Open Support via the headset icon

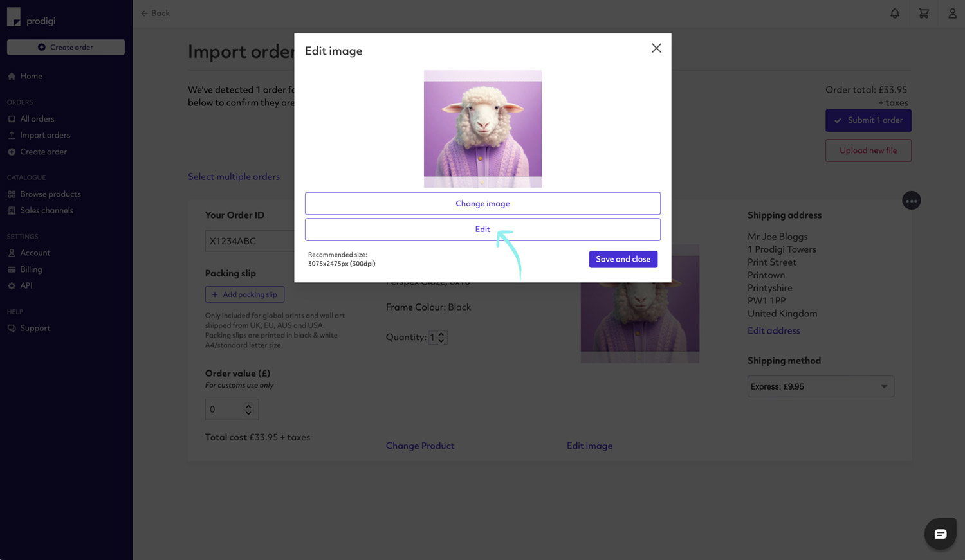(12, 328)
